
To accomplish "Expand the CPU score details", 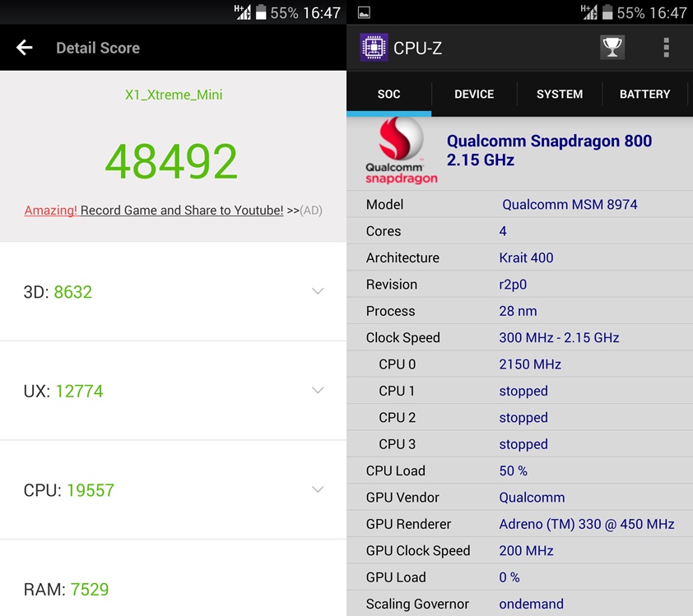I will click(318, 489).
